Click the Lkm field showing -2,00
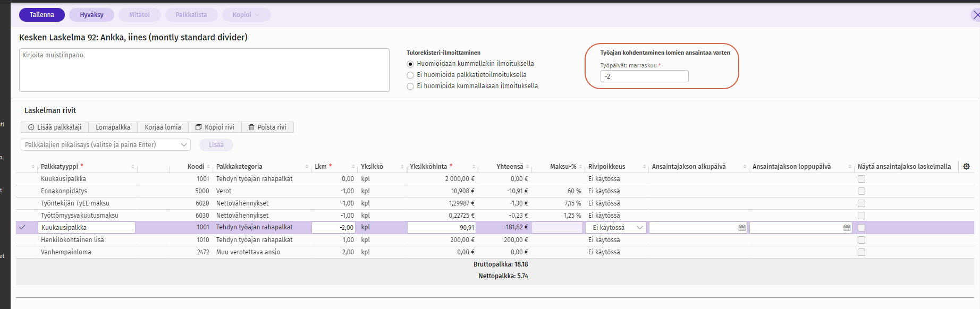 click(x=333, y=228)
